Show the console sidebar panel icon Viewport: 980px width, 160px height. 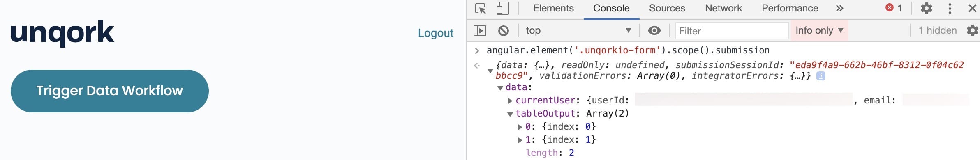tap(480, 31)
